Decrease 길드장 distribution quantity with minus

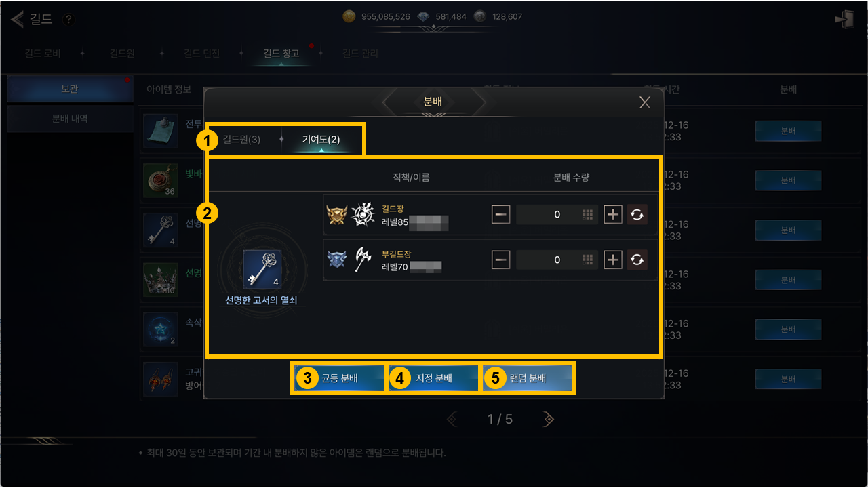click(501, 215)
